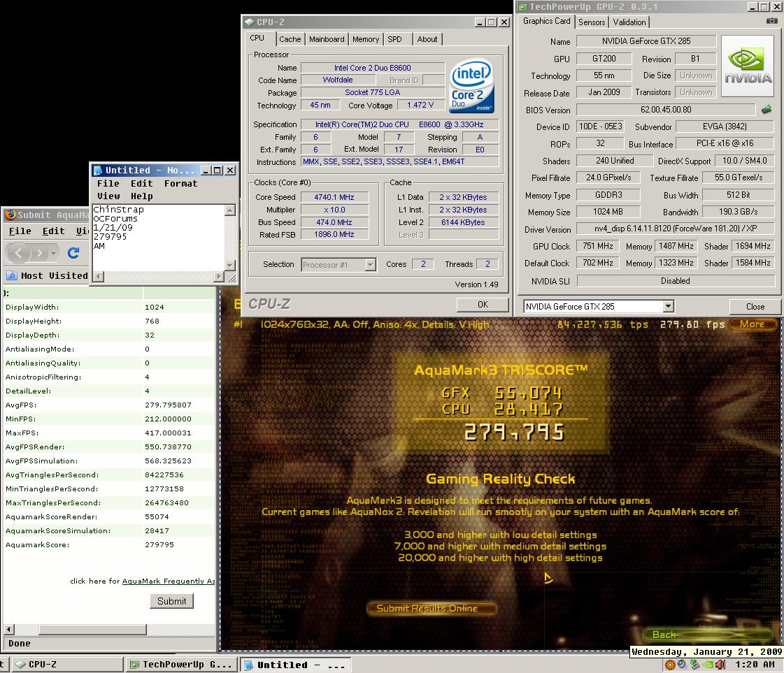Click the Most Visited bookmark icon
This screenshot has height=673, width=784.
pyautogui.click(x=11, y=276)
